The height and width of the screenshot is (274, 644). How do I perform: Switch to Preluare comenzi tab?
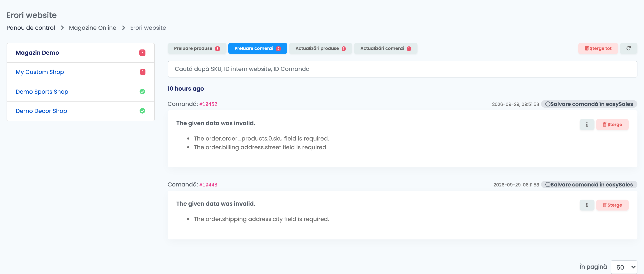tap(258, 48)
